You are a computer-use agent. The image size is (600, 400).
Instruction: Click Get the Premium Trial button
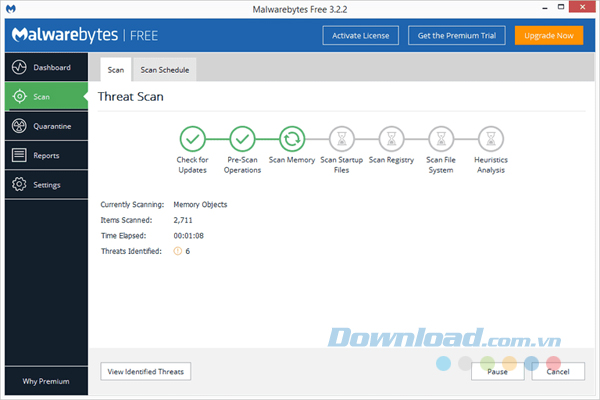[x=457, y=36]
